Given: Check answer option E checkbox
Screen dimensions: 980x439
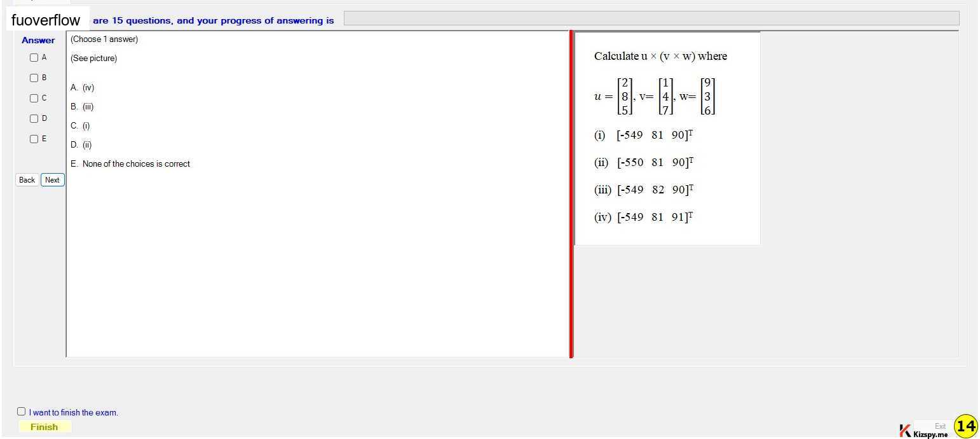Looking at the screenshot, I should [34, 139].
